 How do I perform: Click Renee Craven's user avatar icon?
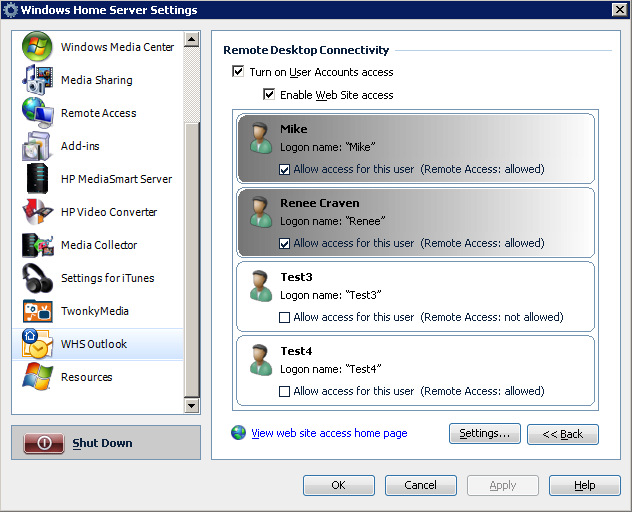(260, 212)
